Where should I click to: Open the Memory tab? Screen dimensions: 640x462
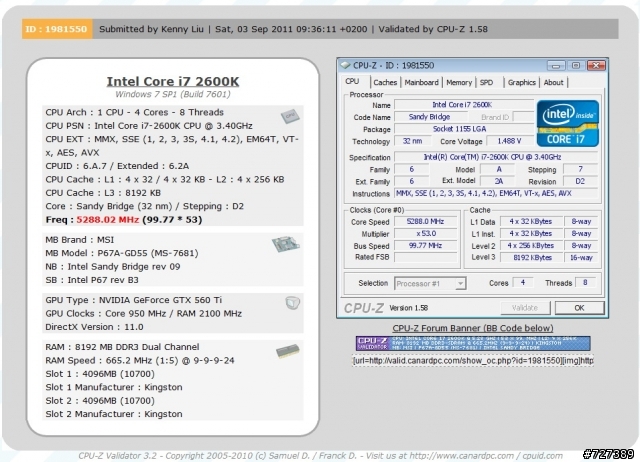point(459,82)
